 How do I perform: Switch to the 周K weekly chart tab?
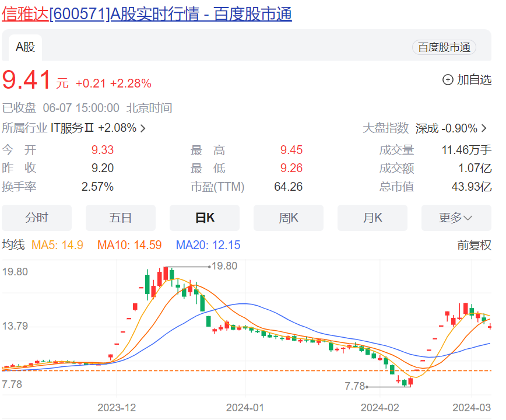pyautogui.click(x=289, y=217)
